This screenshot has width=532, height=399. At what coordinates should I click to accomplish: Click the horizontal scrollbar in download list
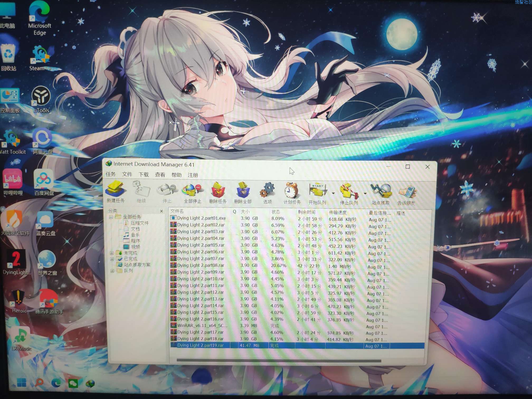(x=279, y=360)
